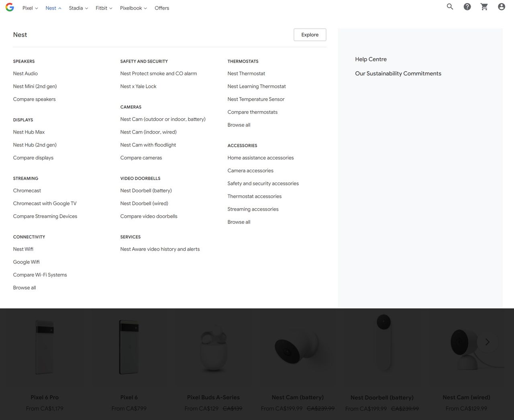The height and width of the screenshot is (420, 514).
Task: Select Nest Cam (outdoor or indoor, battery)
Action: tap(163, 119)
